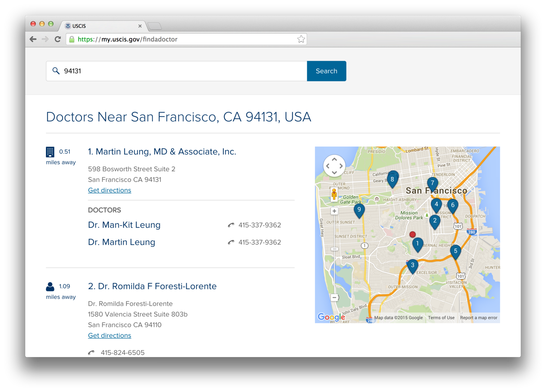Screen dimensions: 546x392
Task: Pan the map left with left arrow
Action: point(328,166)
